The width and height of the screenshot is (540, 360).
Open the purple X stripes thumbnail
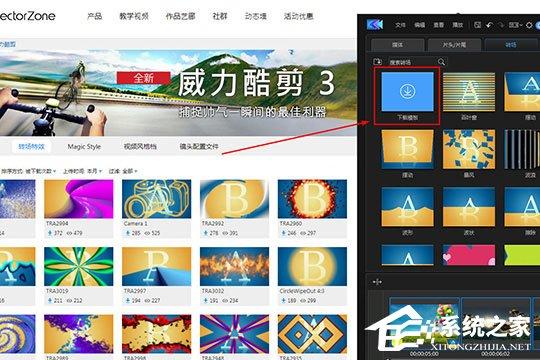(234, 334)
